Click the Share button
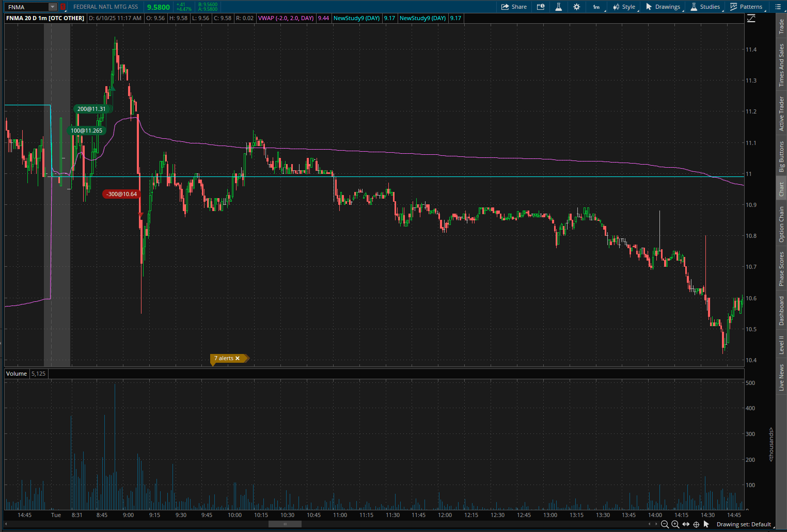The width and height of the screenshot is (787, 532). 514,7
